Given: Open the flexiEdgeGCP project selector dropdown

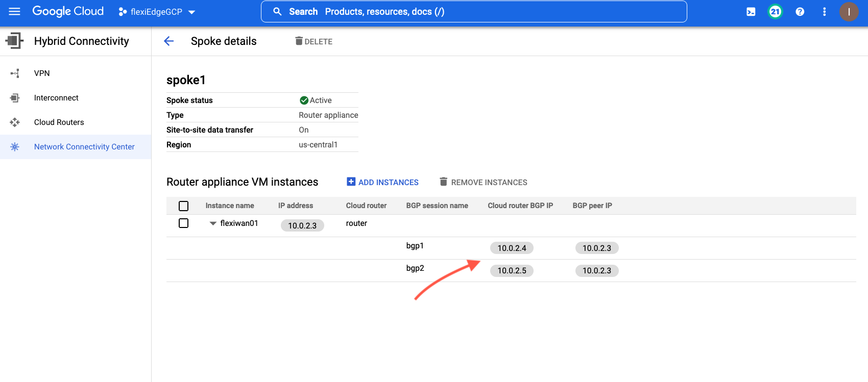Looking at the screenshot, I should click(157, 12).
